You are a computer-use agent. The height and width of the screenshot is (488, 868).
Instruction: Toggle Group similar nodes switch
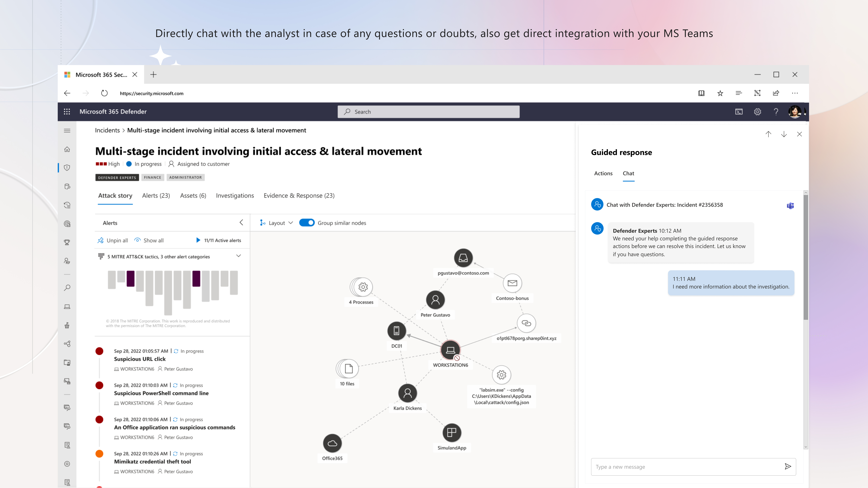pyautogui.click(x=307, y=223)
